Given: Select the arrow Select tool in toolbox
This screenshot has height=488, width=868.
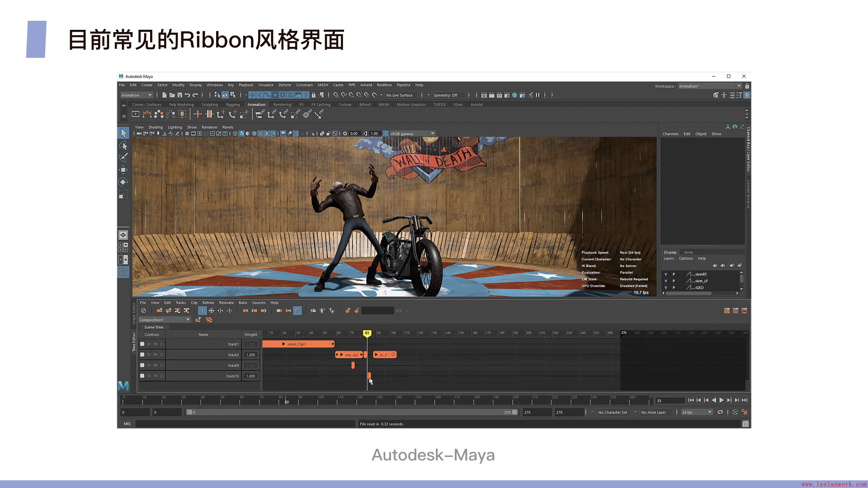Looking at the screenshot, I should click(123, 133).
